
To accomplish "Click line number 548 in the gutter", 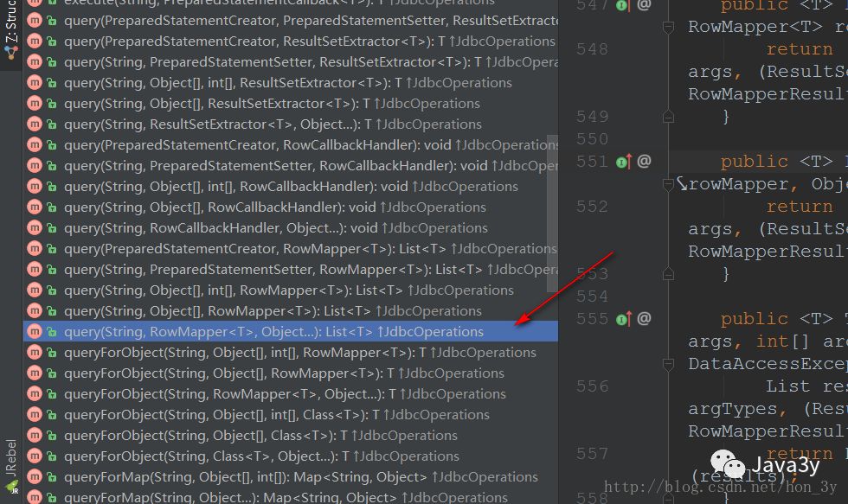I will 592,49.
